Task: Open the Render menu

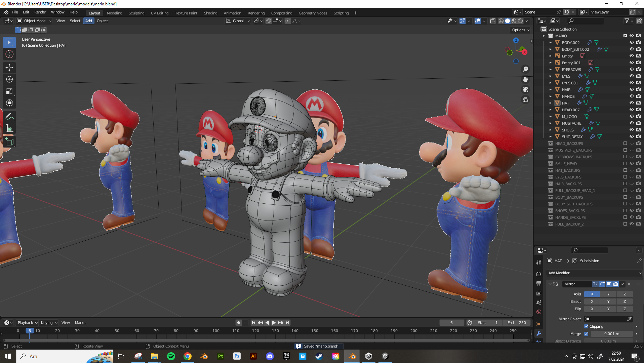Action: pyautogui.click(x=40, y=12)
